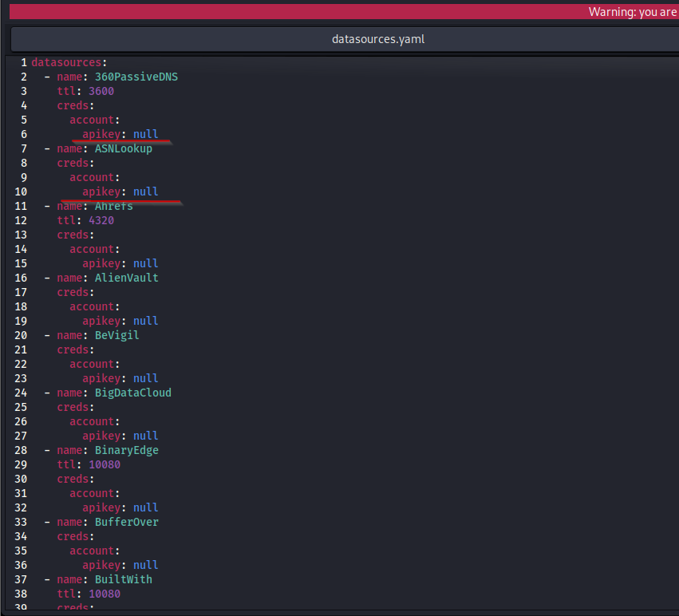Click the account key on line 5

coord(92,120)
